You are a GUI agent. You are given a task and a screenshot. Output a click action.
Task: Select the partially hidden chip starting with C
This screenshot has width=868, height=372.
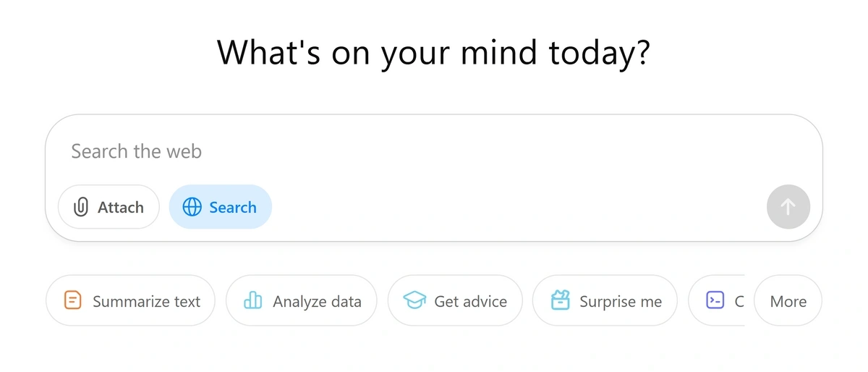pyautogui.click(x=716, y=300)
